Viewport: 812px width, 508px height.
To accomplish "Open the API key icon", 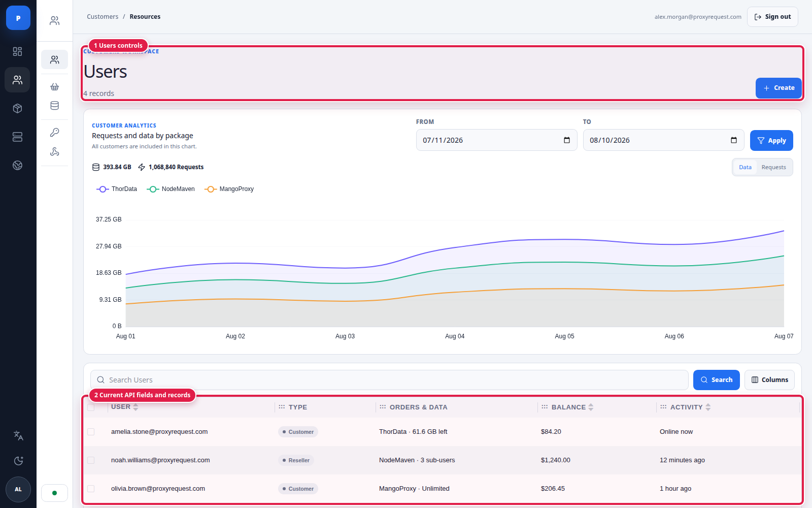I will [x=55, y=132].
